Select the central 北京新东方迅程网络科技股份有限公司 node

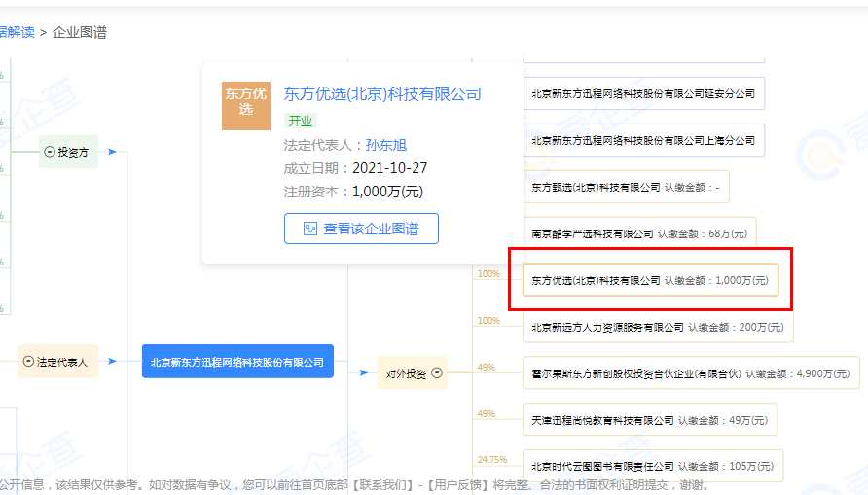(x=237, y=362)
